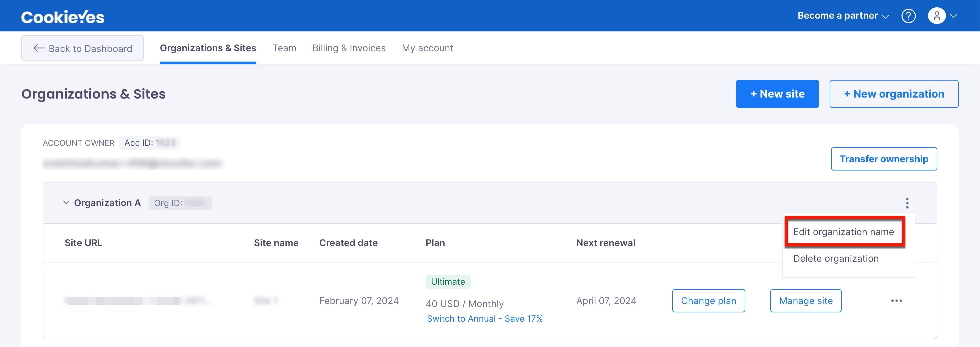Open the help question mark icon
Screen dimensions: 980x347
[908, 16]
